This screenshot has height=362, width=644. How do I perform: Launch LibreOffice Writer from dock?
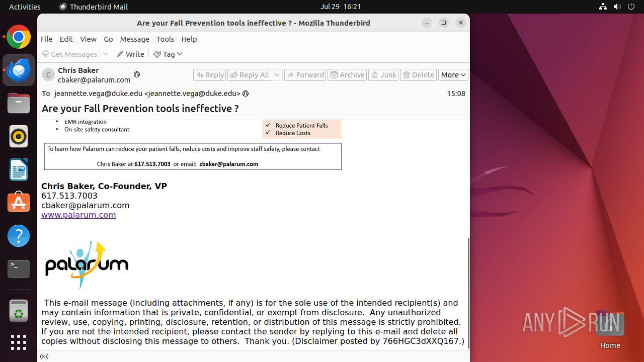(19, 169)
